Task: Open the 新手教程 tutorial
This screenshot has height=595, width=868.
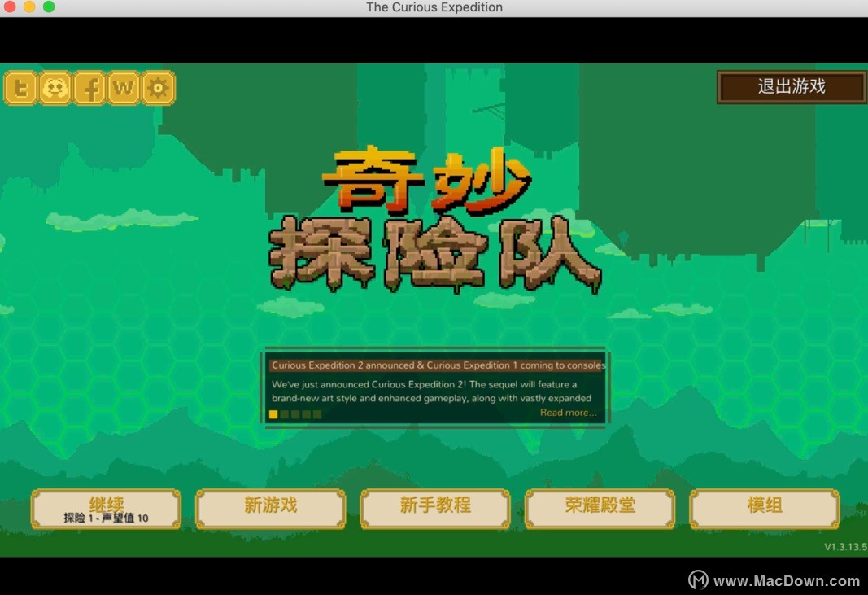Action: coord(435,509)
